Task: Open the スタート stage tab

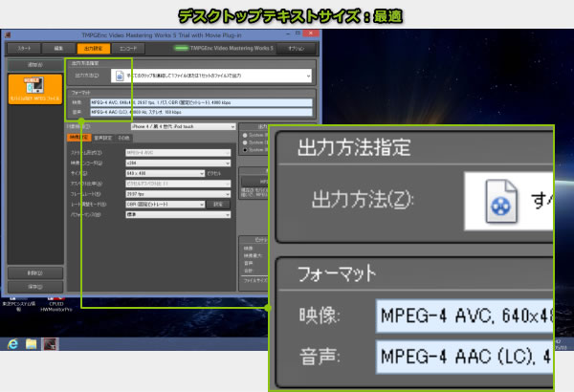Action: pyautogui.click(x=24, y=49)
